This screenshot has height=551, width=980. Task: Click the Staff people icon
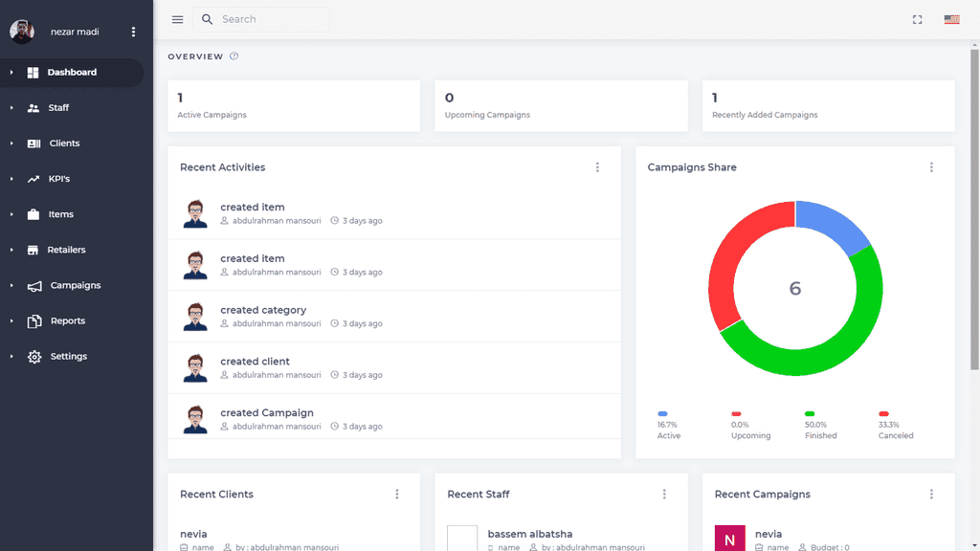coord(33,108)
